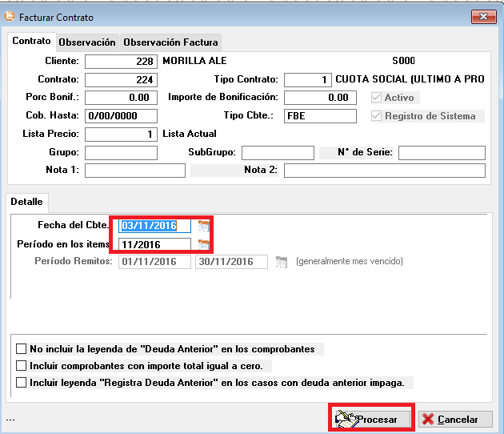Toggle 'Incluir leyenda Registra Deuda Anterior' checkbox
Image resolution: width=504 pixels, height=434 pixels.
click(x=22, y=383)
